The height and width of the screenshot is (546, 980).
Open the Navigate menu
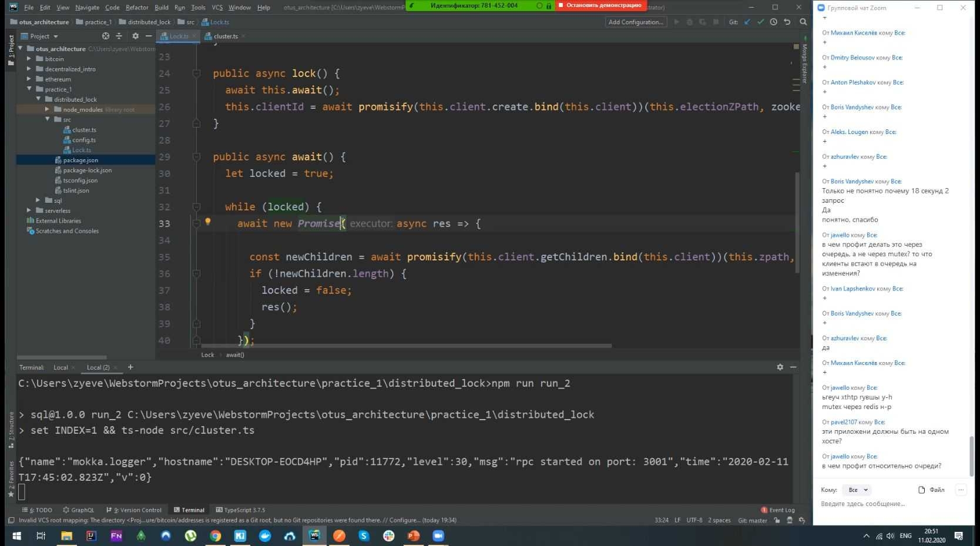pyautogui.click(x=87, y=7)
